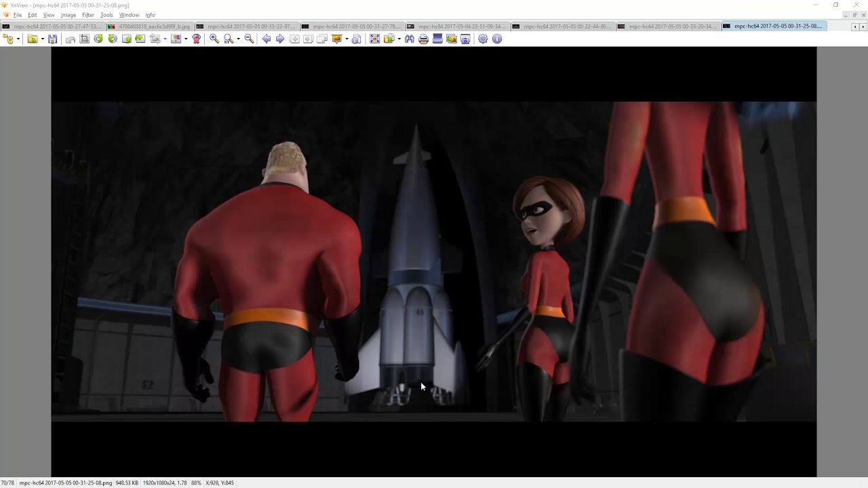Viewport: 868px width, 488px height.
Task: Switch to the mpc-hc64 2017-05-04 23-51-09 tab
Action: click(458, 26)
